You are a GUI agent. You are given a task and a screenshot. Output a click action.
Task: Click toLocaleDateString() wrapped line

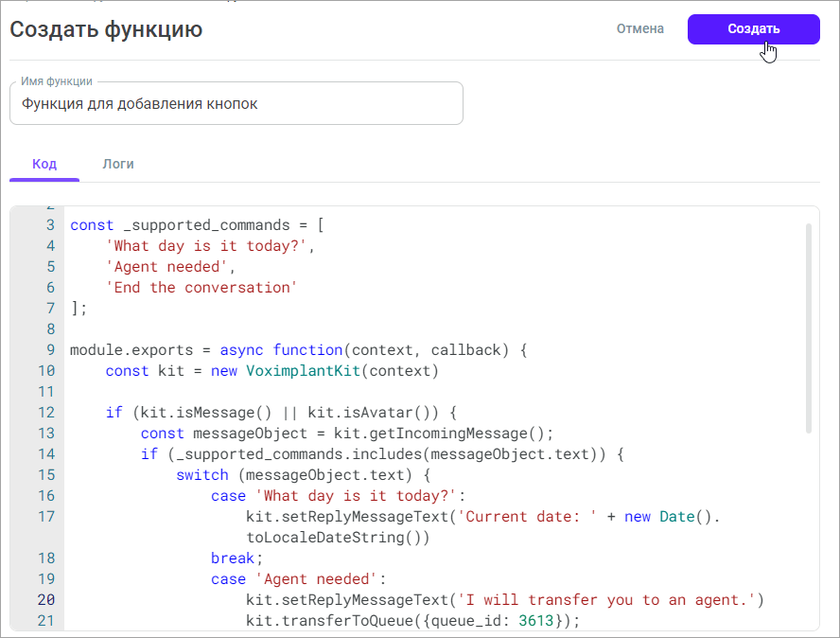coord(338,538)
